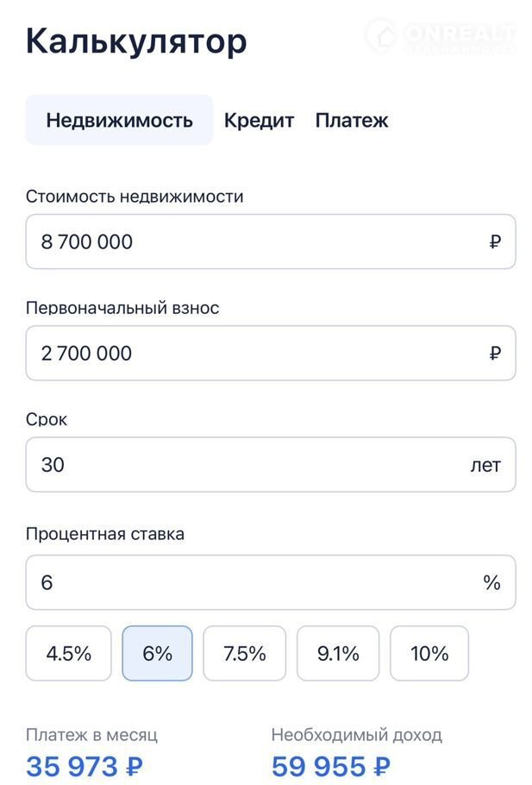Viewport: 532px width, 785px height.
Task: Pick the 7.5% interest rate chip
Action: [245, 654]
